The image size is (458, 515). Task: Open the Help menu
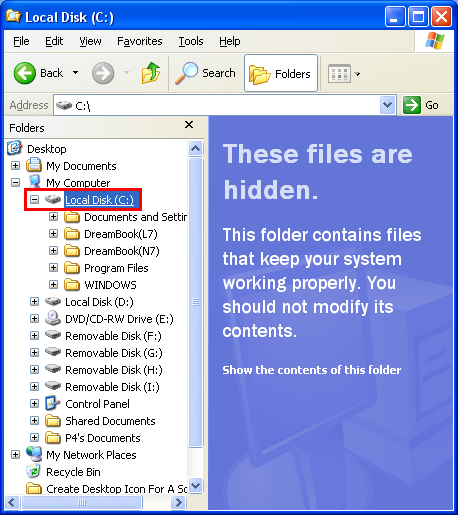230,41
